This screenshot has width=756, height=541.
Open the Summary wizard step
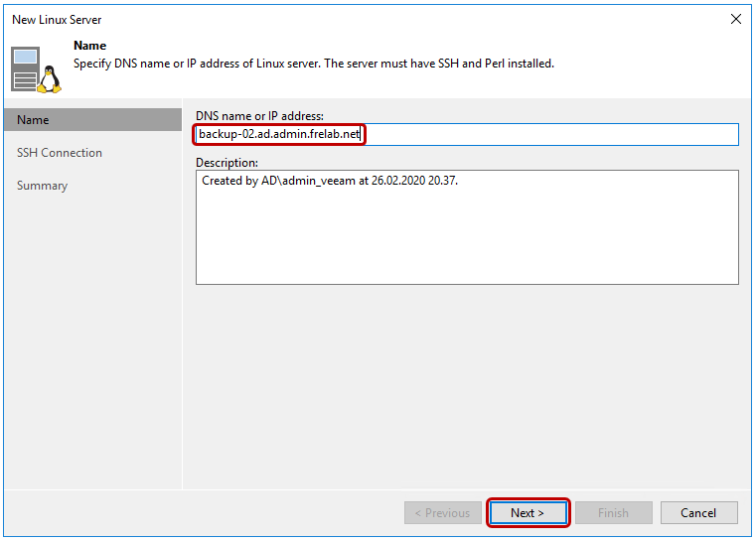point(43,186)
